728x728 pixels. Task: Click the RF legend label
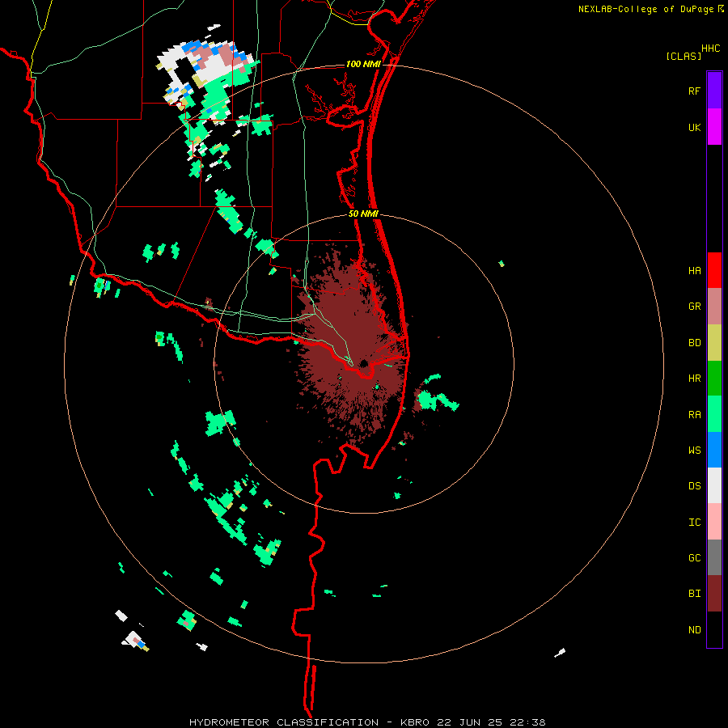tap(694, 91)
